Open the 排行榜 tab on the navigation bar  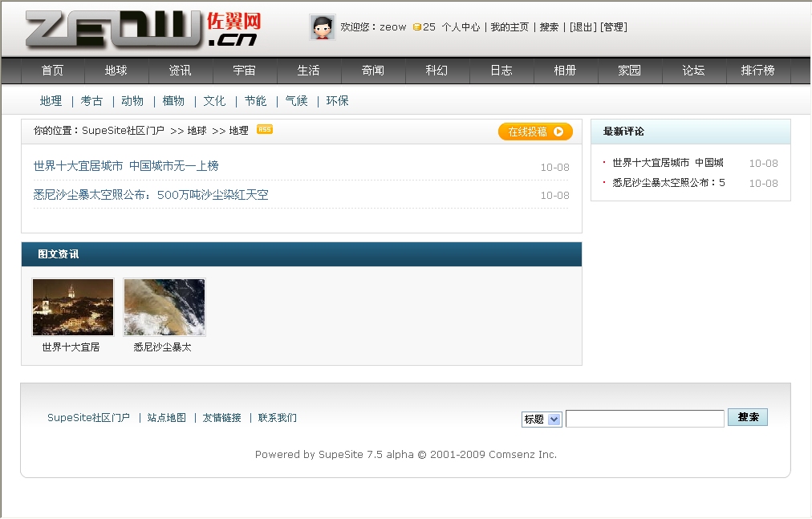(757, 71)
